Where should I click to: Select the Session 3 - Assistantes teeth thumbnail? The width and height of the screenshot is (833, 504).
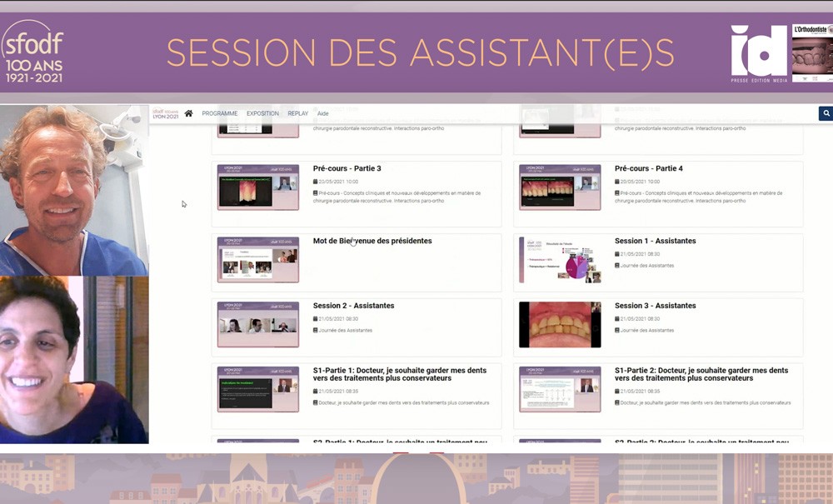click(560, 324)
